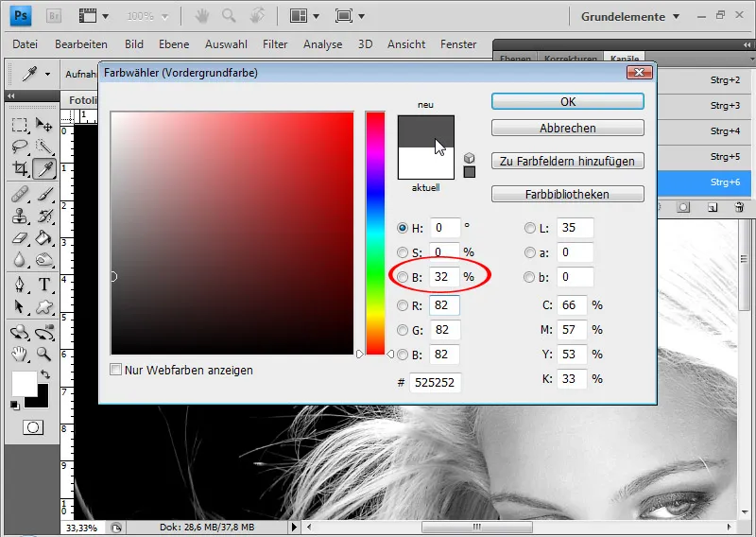Select the Zoom tool in toolbox
Viewport: 756px width, 537px height.
44,355
